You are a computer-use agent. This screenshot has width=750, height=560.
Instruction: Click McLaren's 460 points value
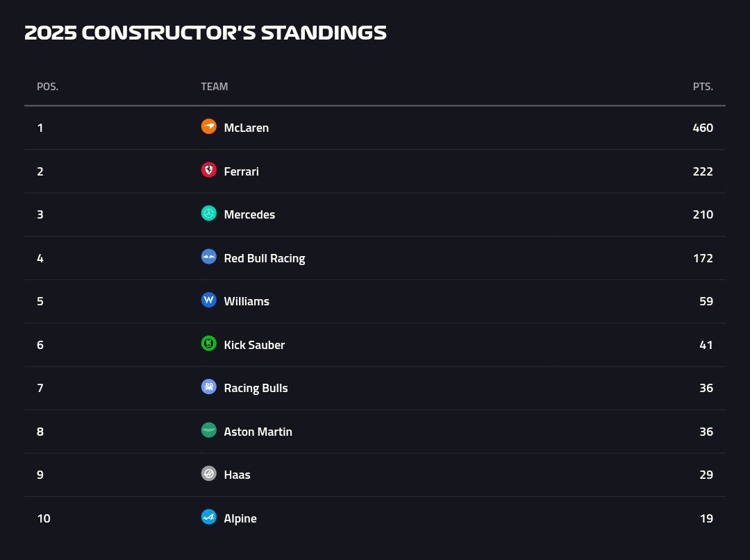(703, 128)
